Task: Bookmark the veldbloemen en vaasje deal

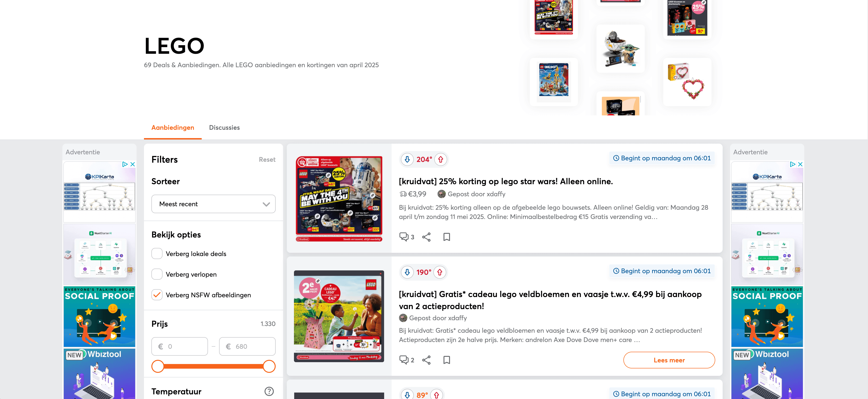Action: click(447, 360)
